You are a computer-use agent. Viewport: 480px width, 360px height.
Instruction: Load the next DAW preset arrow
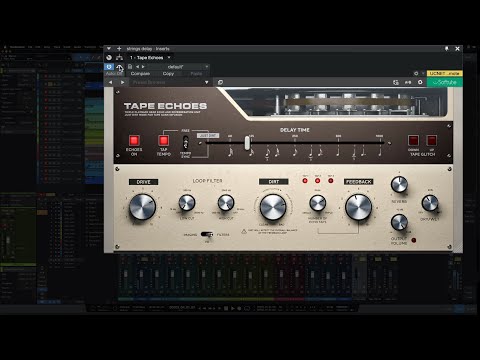[143, 67]
